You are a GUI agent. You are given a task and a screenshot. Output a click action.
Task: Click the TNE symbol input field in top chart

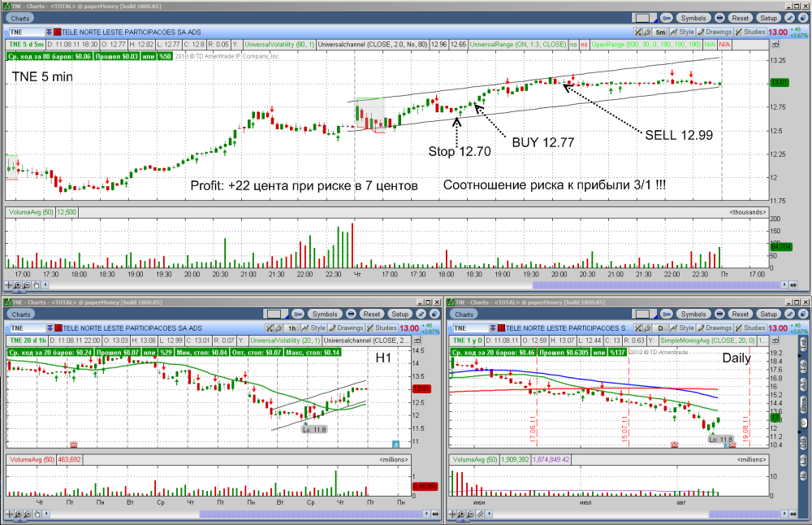pyautogui.click(x=27, y=33)
